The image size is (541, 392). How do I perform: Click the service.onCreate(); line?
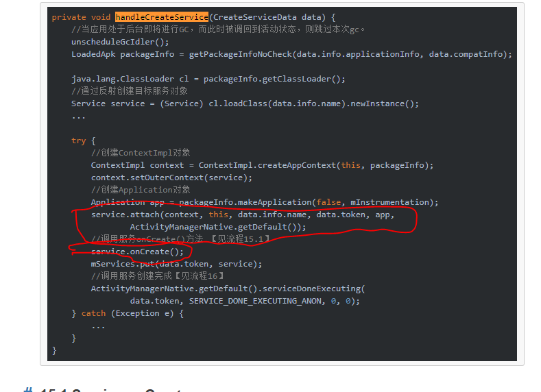[x=137, y=252]
